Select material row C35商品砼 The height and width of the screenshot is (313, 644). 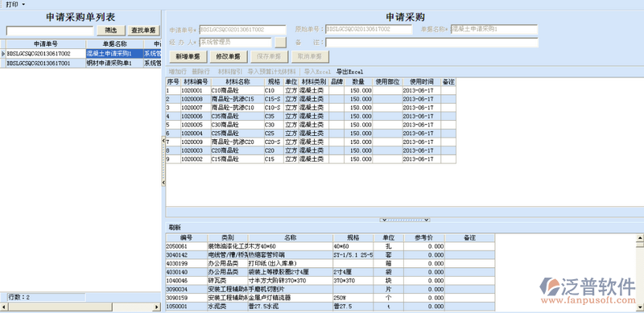[311, 116]
